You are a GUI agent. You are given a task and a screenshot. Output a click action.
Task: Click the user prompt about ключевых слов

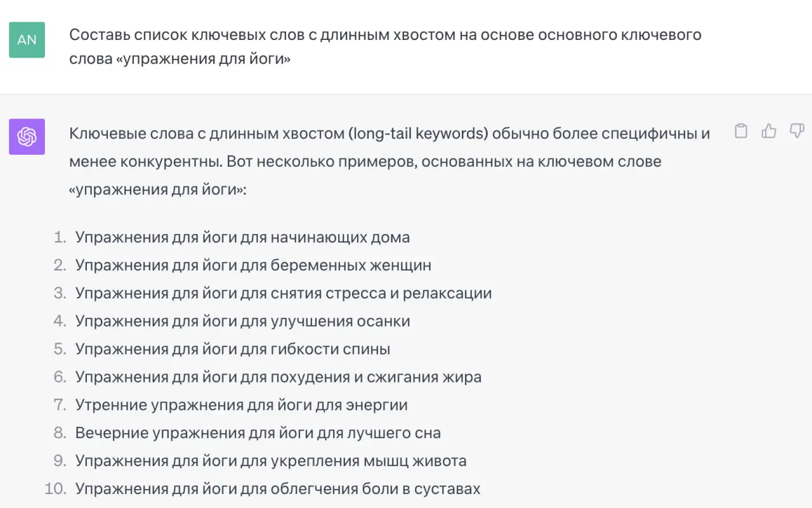(x=385, y=47)
